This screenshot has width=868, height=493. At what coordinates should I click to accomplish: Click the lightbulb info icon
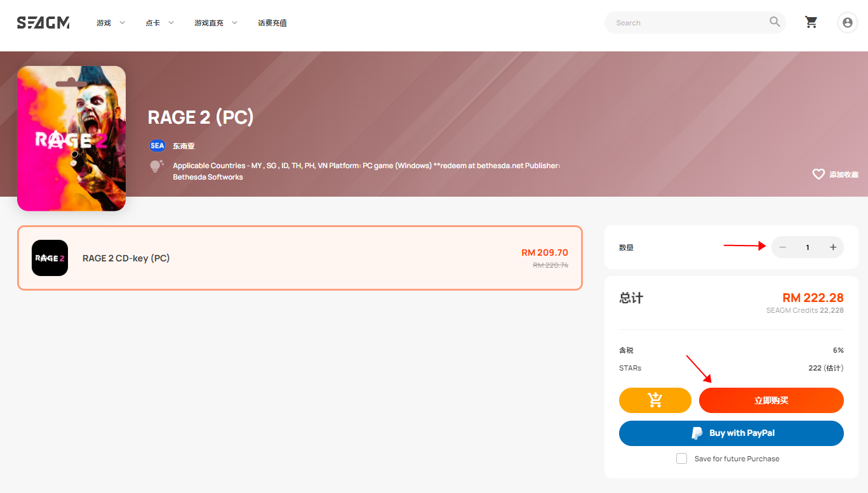point(156,167)
